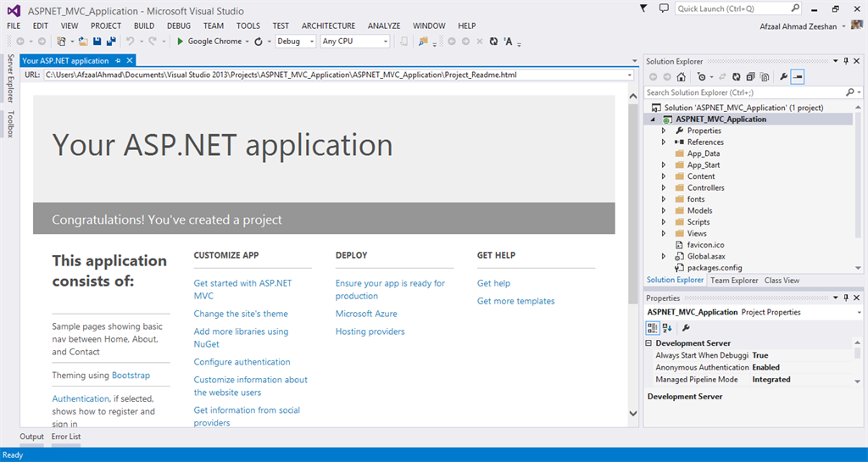This screenshot has width=868, height=462.
Task: Follow the Microsoft Azure link
Action: (366, 314)
